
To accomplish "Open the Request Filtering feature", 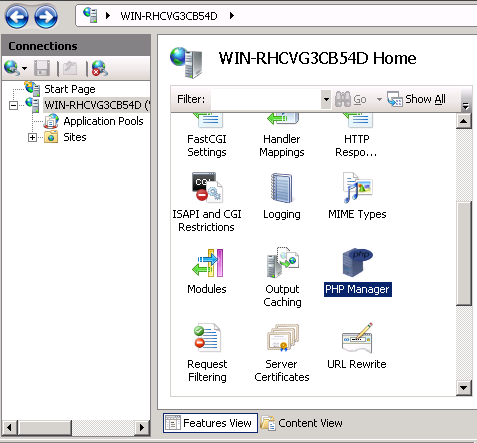I will (207, 353).
